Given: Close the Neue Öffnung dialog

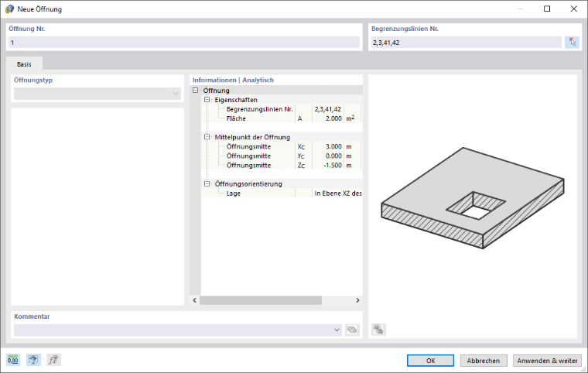Looking at the screenshot, I should 574,9.
